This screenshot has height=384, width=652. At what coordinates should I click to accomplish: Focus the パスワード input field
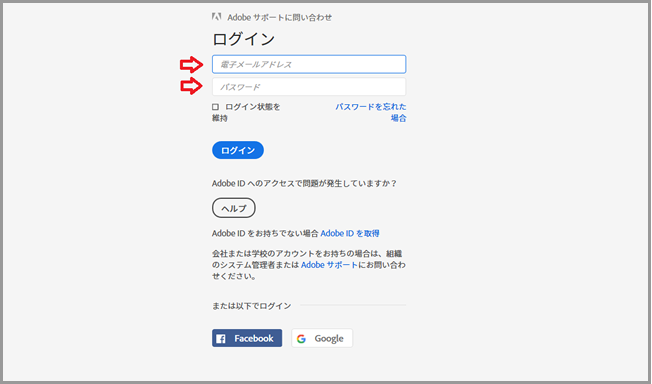click(309, 87)
